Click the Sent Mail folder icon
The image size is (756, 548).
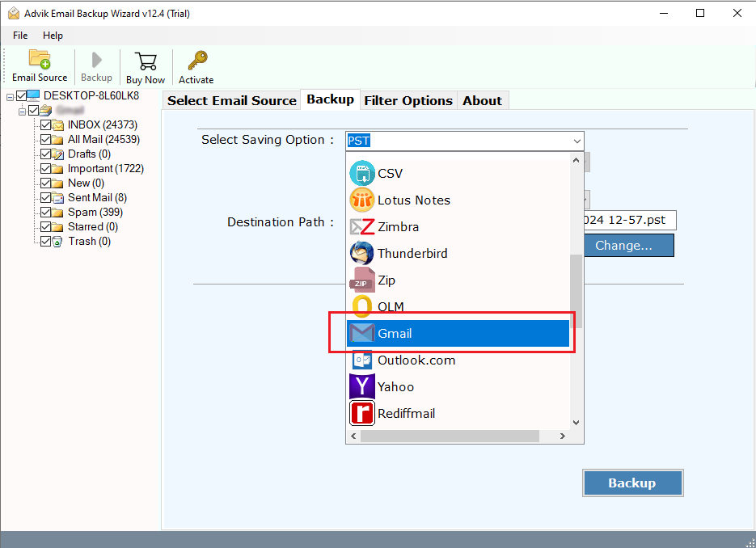[x=58, y=197]
